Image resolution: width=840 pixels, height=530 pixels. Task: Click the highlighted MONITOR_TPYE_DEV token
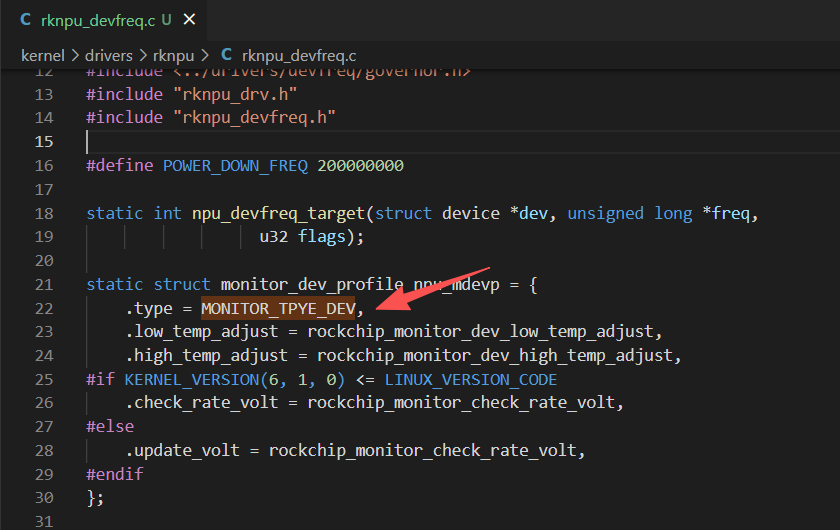point(278,308)
